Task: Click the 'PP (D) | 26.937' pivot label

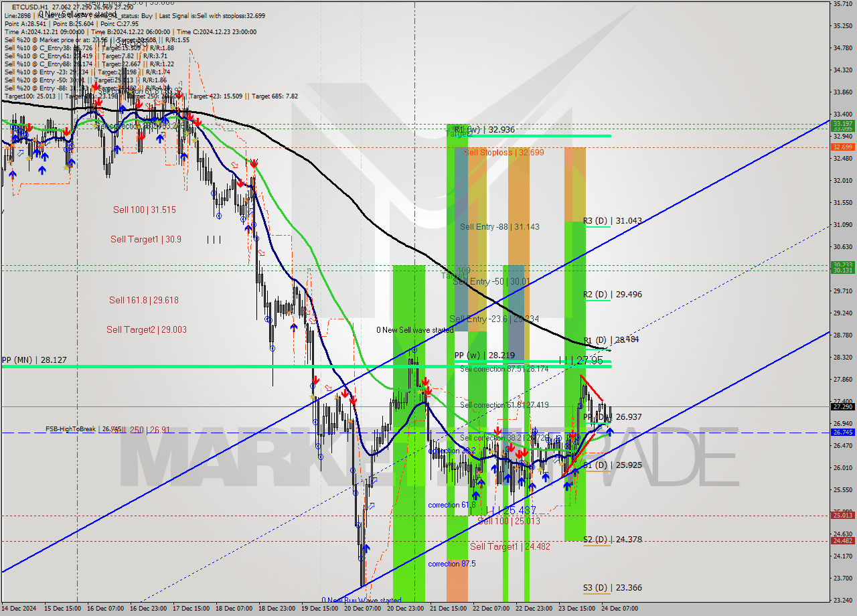Action: pos(613,416)
